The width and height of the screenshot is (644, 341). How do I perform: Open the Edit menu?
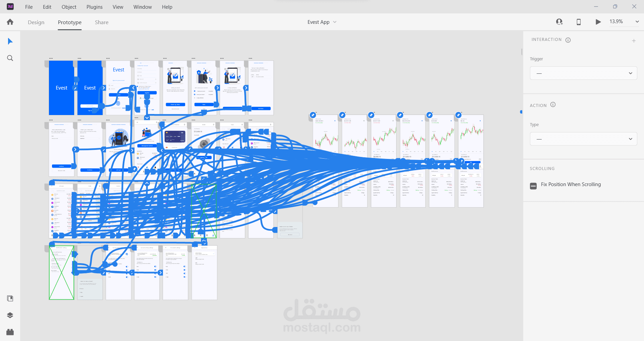pos(47,7)
